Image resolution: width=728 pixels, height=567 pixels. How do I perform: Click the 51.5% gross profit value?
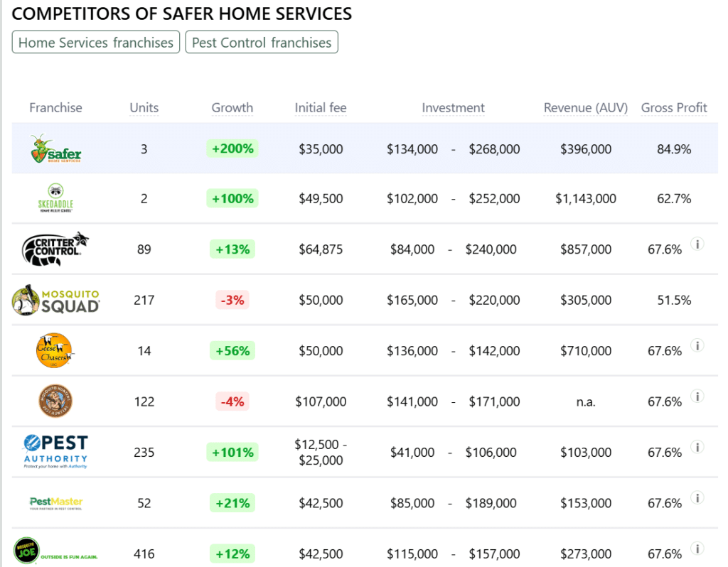(x=674, y=301)
